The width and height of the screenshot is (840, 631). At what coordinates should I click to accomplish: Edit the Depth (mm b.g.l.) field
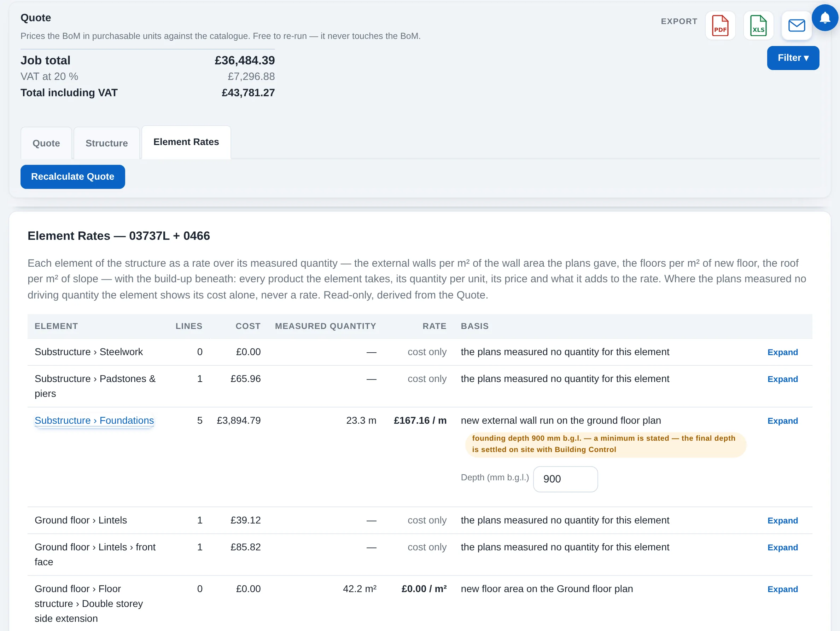pyautogui.click(x=565, y=479)
